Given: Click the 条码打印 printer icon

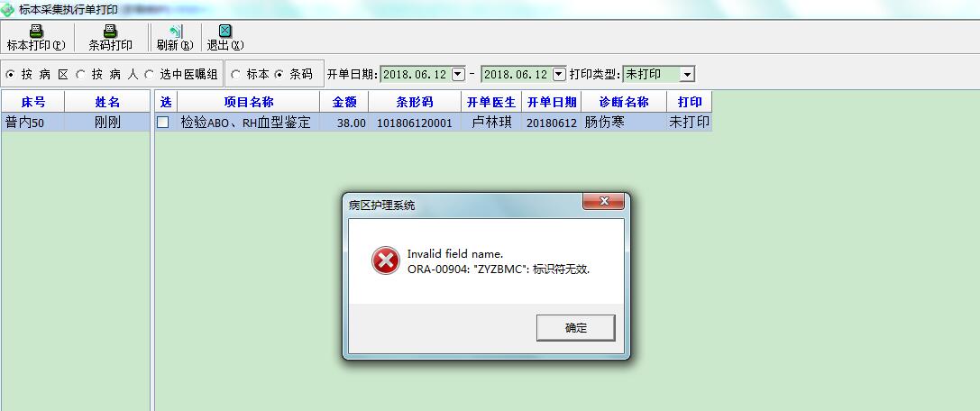Looking at the screenshot, I should [x=110, y=32].
